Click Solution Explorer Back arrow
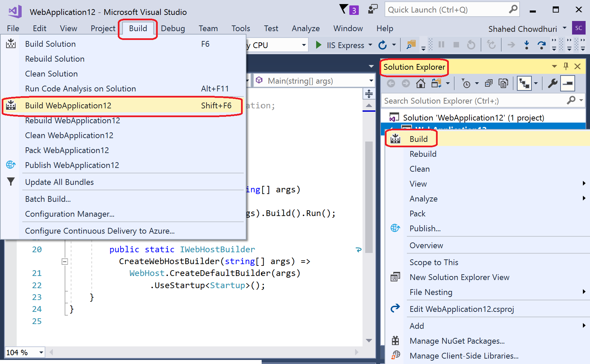590x364 pixels. pyautogui.click(x=391, y=83)
